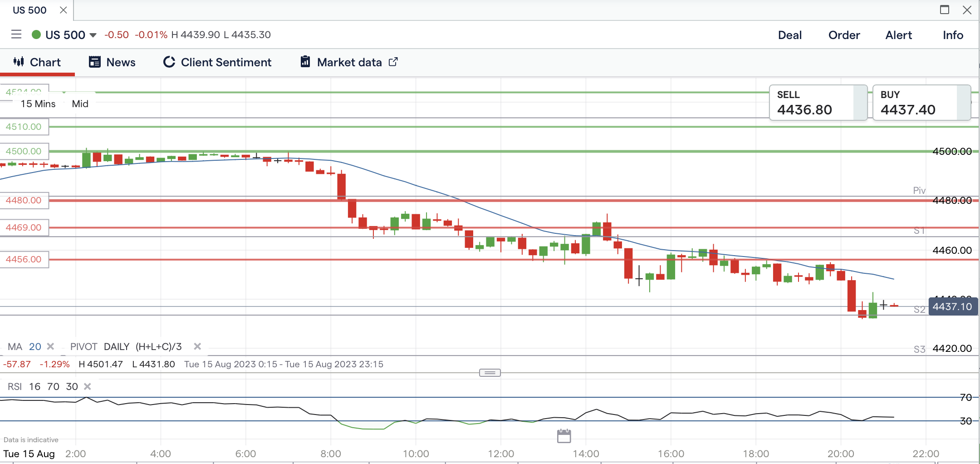Create a price Alert
980x464 pixels.
click(898, 35)
